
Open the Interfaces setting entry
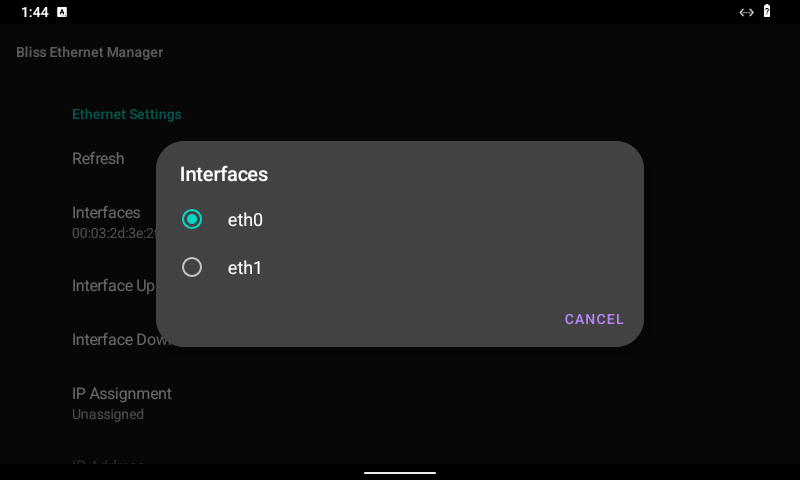click(106, 212)
